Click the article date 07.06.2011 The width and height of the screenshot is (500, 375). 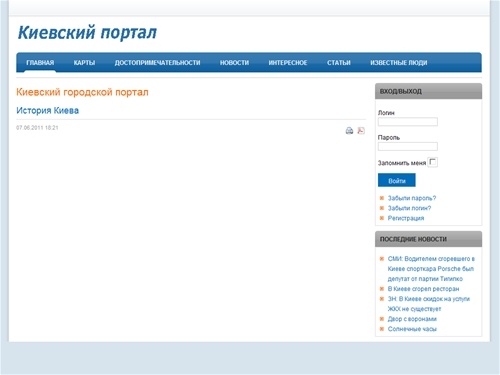(x=37, y=128)
